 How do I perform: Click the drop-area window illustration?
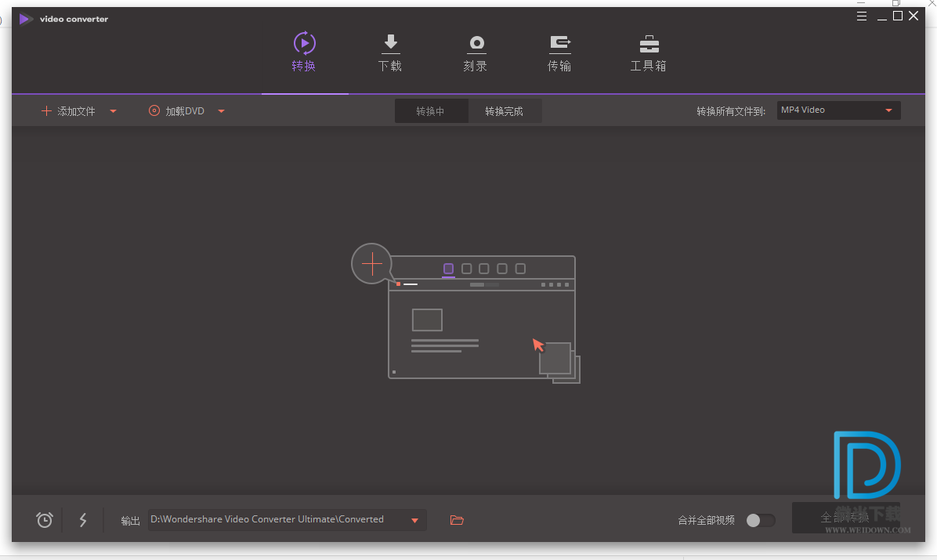(x=483, y=319)
